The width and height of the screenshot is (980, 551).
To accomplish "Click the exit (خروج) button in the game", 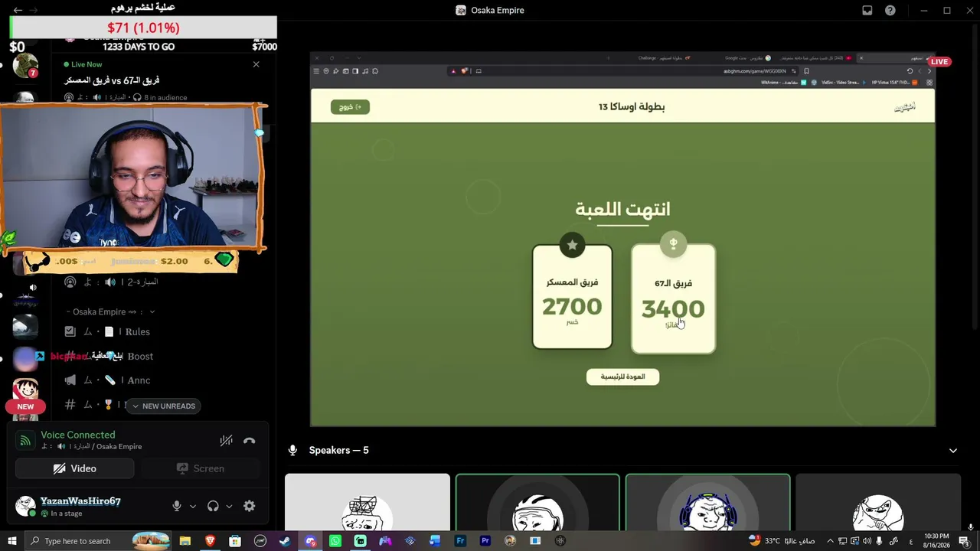I will click(x=350, y=107).
